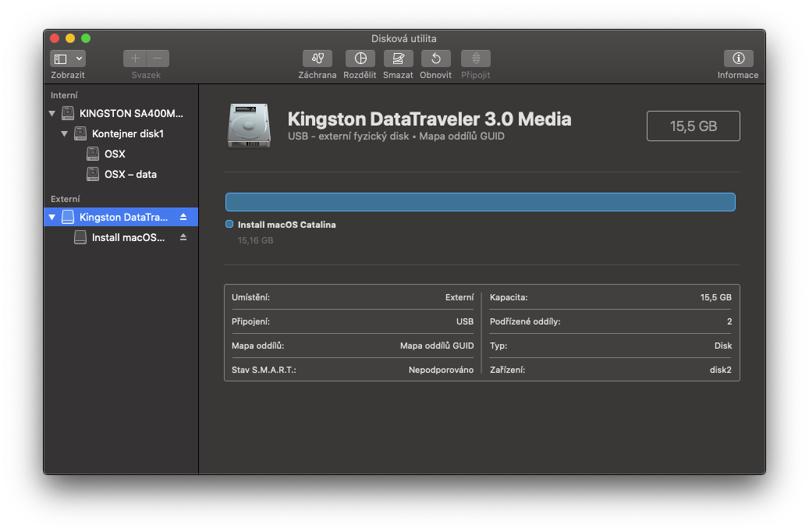
Task: Click the Typ Disk value
Action: [723, 346]
